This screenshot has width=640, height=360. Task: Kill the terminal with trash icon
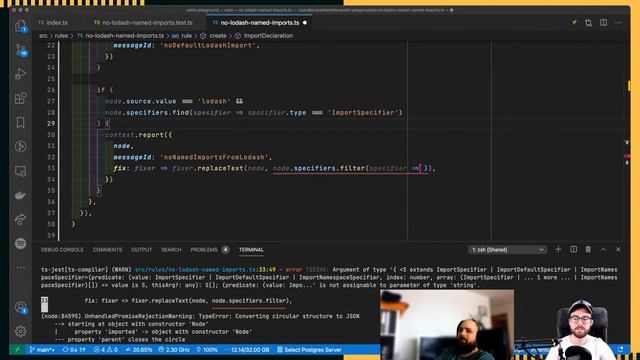(588, 249)
